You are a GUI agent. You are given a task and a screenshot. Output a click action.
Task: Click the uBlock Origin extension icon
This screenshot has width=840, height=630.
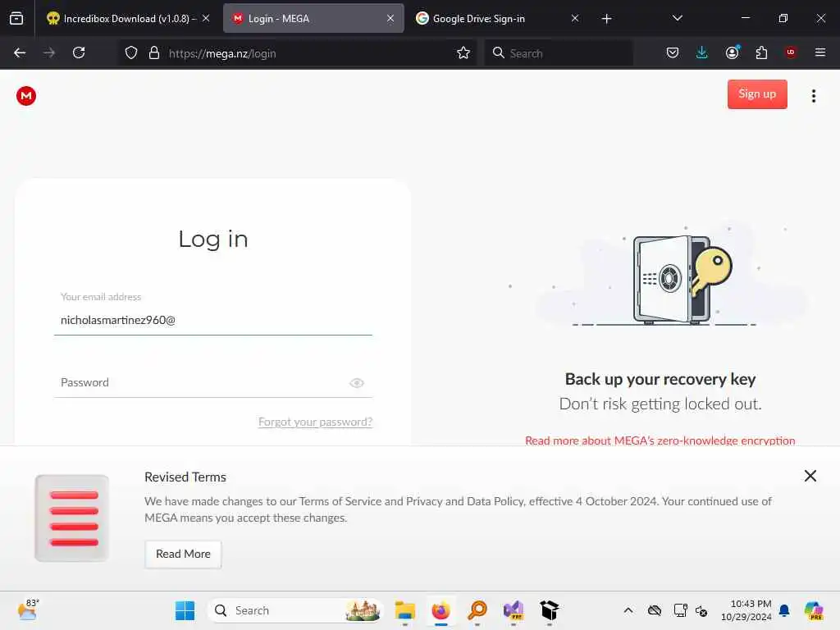click(x=791, y=52)
